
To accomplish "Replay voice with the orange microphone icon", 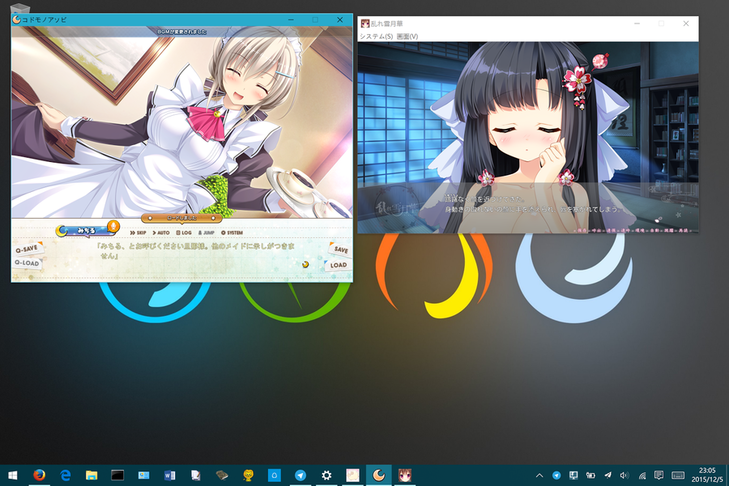I will tap(112, 227).
